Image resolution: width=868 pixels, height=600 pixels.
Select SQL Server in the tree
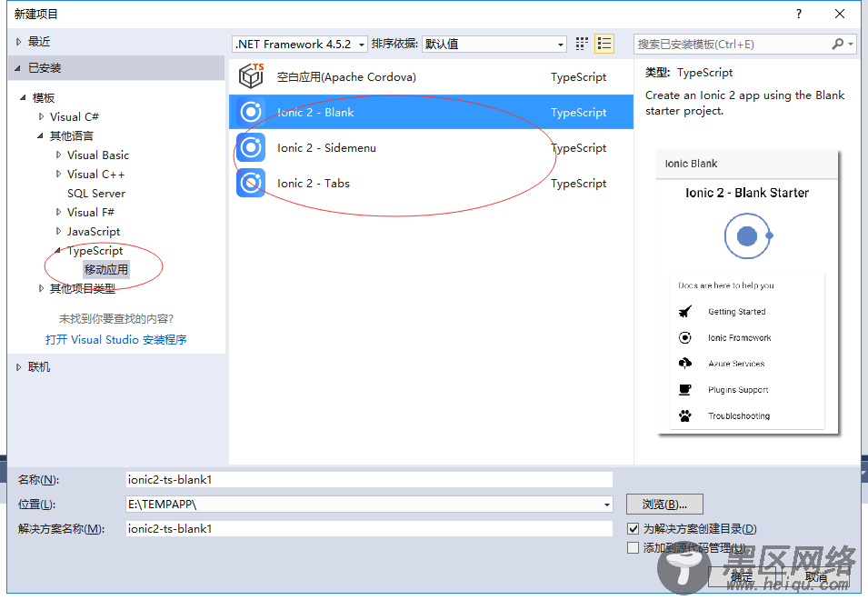[96, 193]
